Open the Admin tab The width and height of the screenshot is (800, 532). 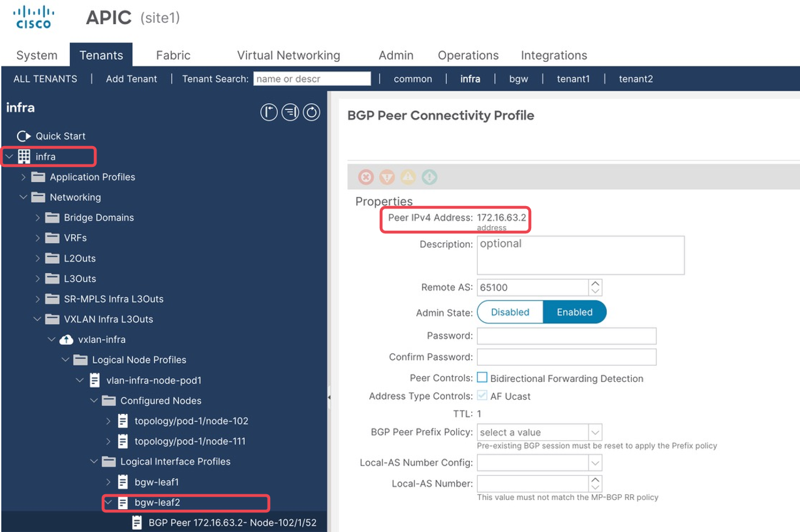[396, 55]
